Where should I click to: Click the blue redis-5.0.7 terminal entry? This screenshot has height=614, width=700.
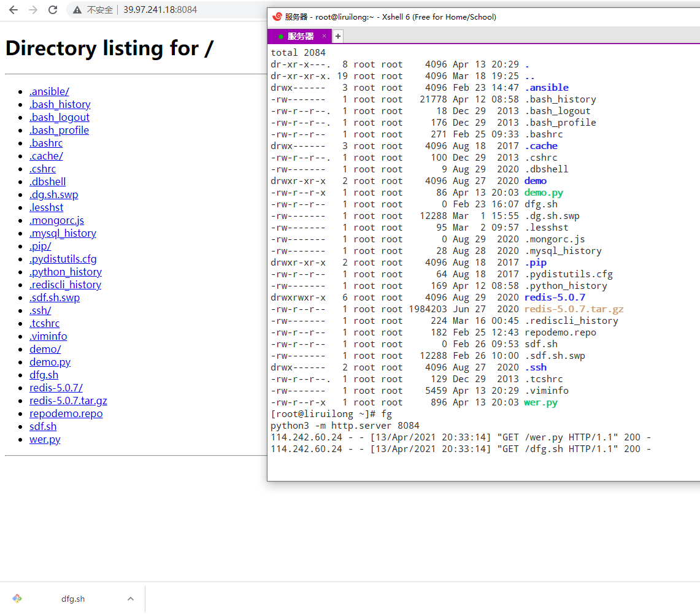coord(555,297)
